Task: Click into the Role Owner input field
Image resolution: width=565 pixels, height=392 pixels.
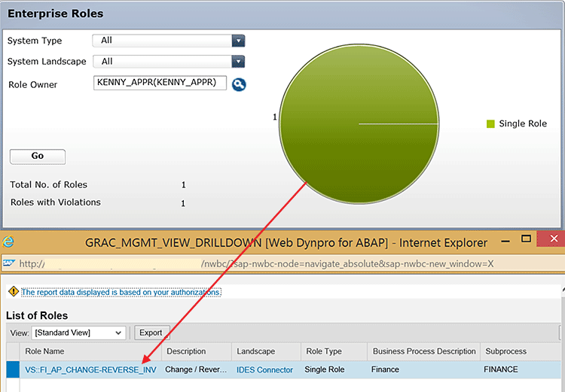Action: (x=160, y=83)
